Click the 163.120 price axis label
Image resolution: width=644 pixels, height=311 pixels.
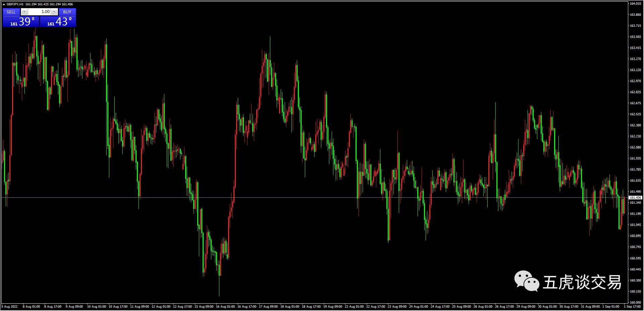636,70
